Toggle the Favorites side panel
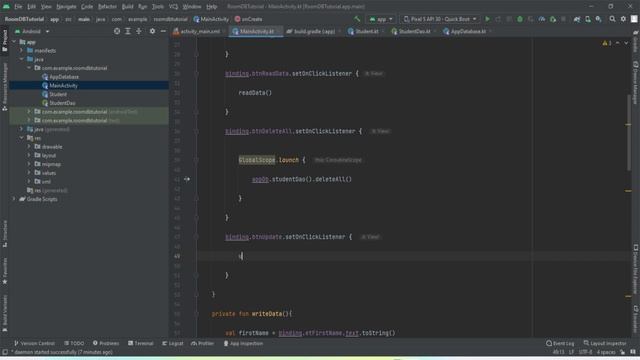This screenshot has width=640, height=360. click(x=4, y=271)
